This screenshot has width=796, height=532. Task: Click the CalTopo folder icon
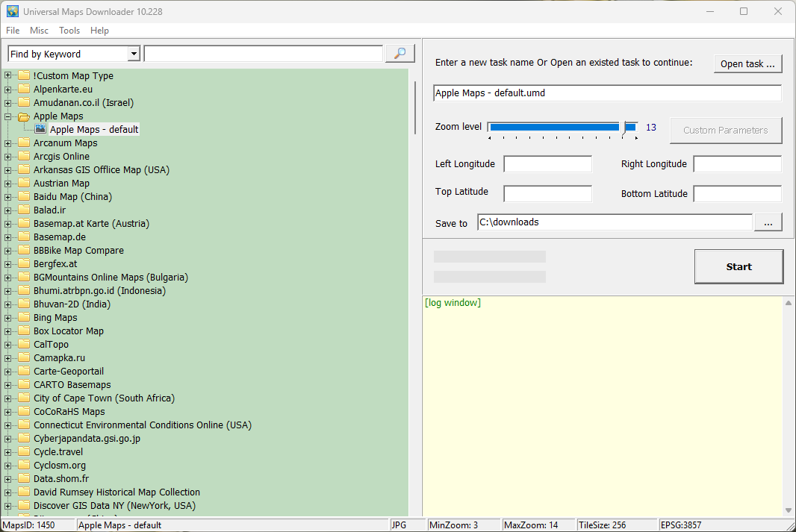(x=24, y=345)
